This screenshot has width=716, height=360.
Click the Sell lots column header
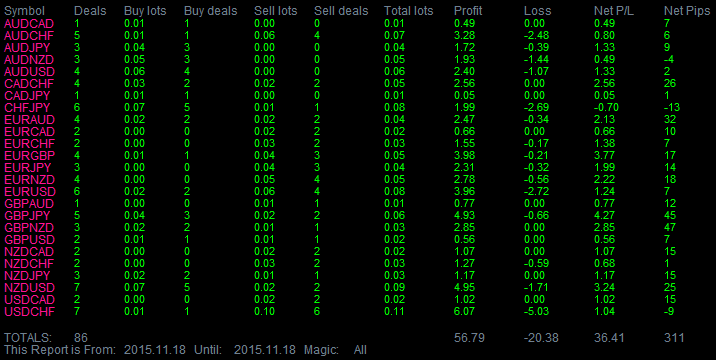pyautogui.click(x=275, y=11)
